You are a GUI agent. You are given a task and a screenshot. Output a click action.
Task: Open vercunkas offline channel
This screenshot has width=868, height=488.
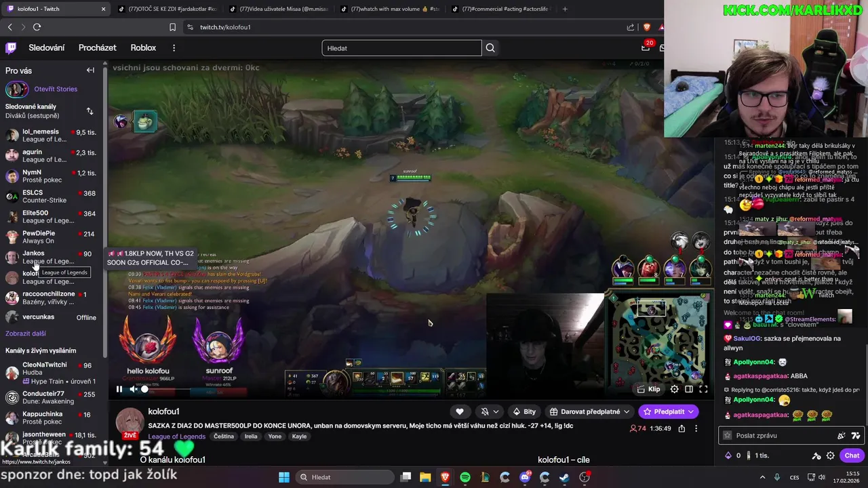point(52,317)
